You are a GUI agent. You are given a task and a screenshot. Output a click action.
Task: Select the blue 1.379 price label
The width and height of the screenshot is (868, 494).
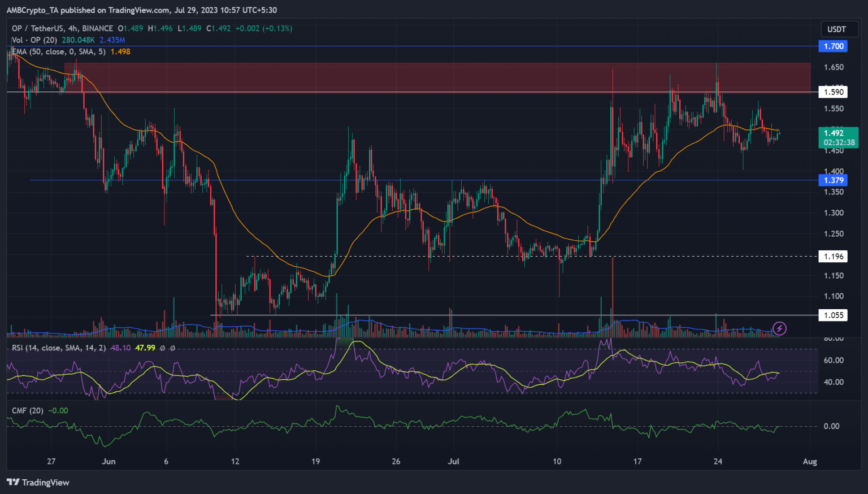[x=834, y=180]
